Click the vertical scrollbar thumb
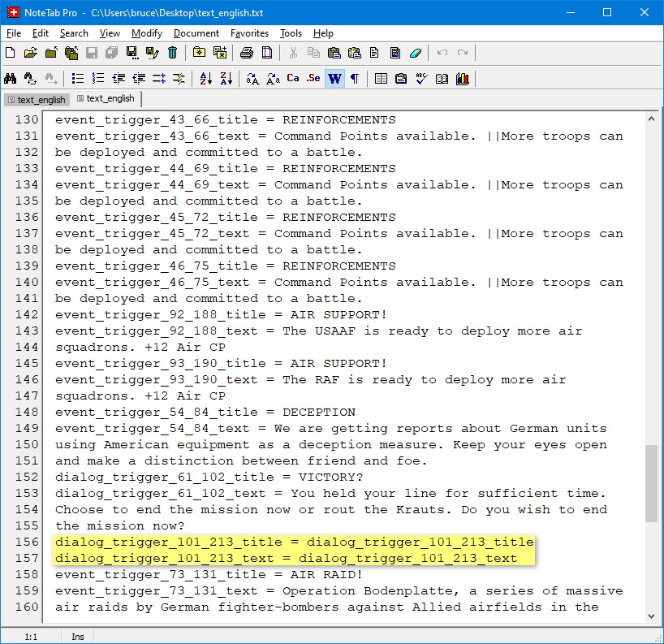This screenshot has height=644, width=664. pyautogui.click(x=651, y=482)
